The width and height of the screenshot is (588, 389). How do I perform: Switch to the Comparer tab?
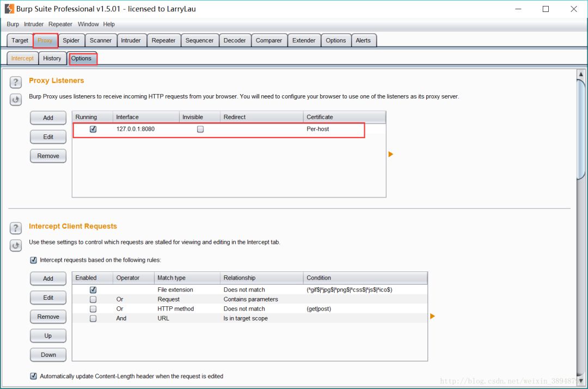pyautogui.click(x=269, y=40)
